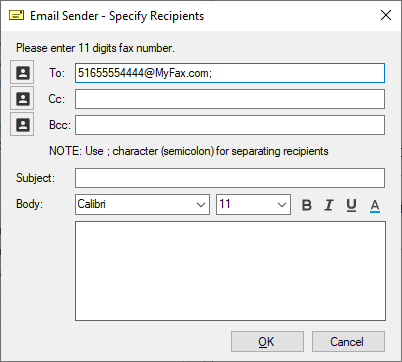
Task: Click inside the email Body text area
Action: point(230,271)
